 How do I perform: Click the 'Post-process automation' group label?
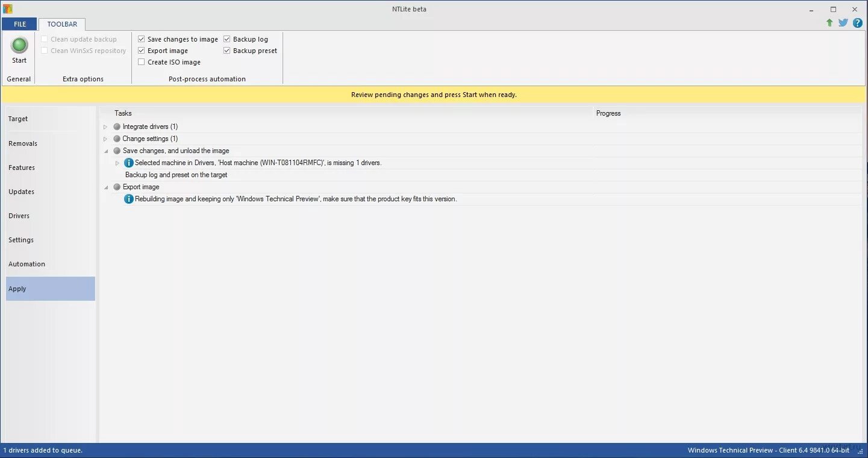[207, 79]
